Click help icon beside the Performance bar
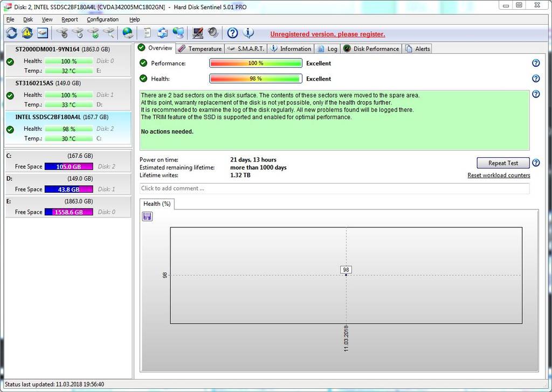Image resolution: width=552 pixels, height=392 pixels. [536, 63]
